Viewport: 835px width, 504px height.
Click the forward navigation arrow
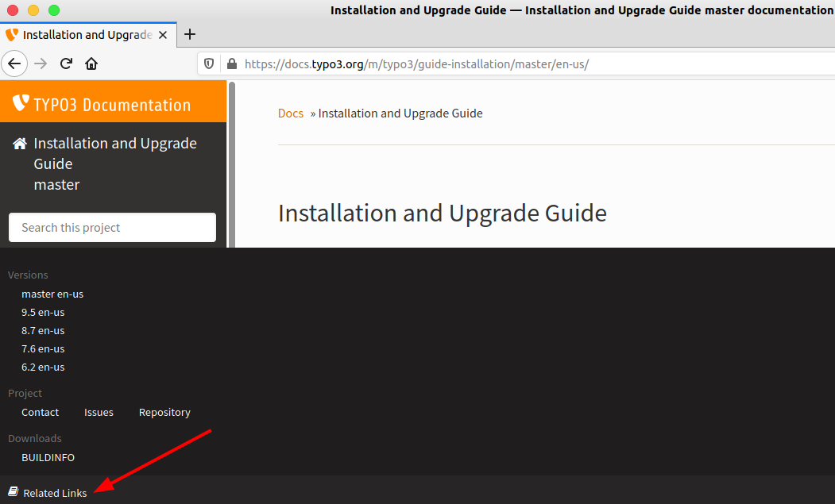(41, 63)
